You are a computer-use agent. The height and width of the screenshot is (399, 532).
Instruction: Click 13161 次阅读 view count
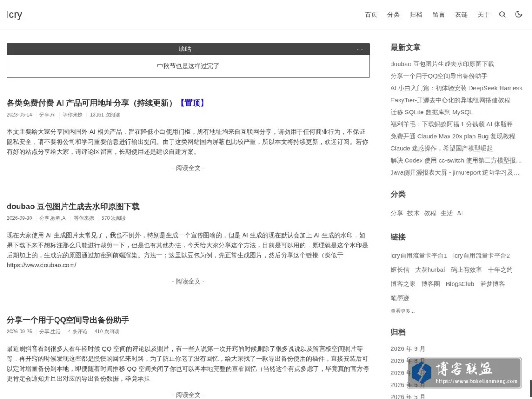click(x=105, y=115)
